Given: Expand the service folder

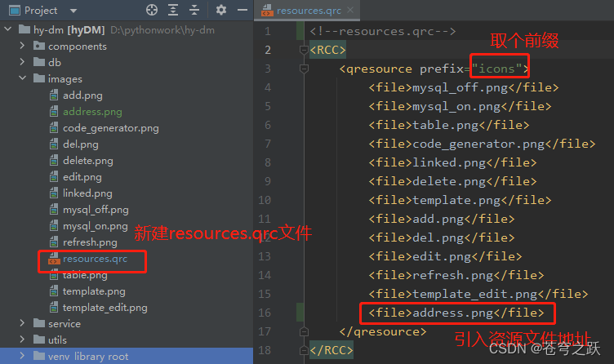Looking at the screenshot, I should coord(22,323).
